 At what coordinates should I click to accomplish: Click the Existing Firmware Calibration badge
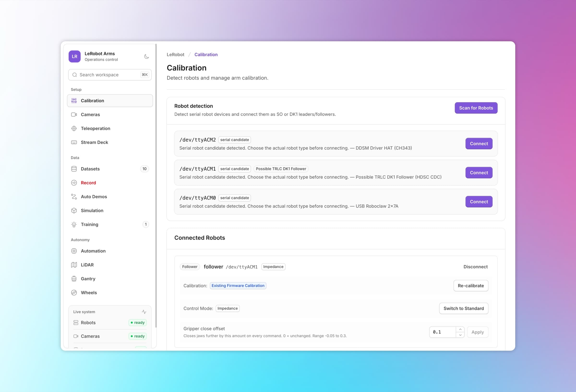pyautogui.click(x=238, y=286)
